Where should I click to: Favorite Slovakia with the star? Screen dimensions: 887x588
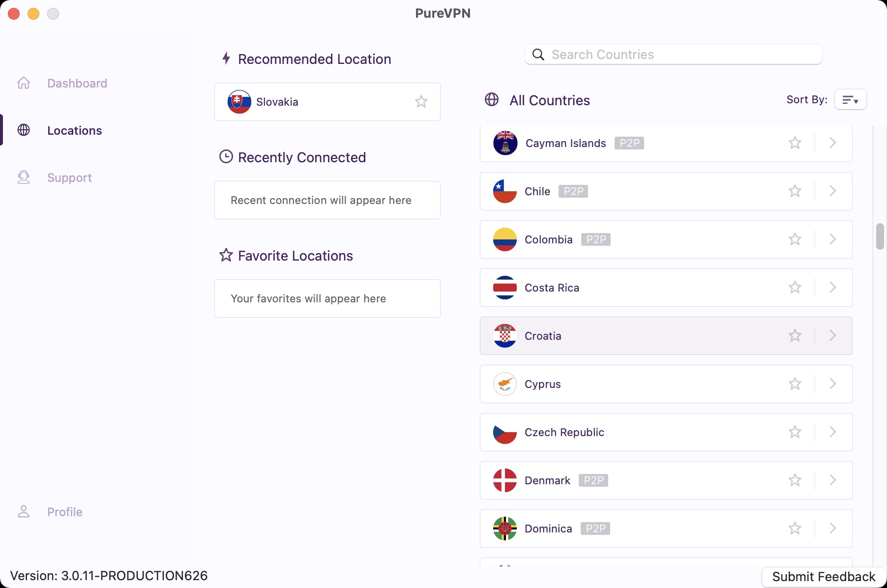click(x=421, y=102)
